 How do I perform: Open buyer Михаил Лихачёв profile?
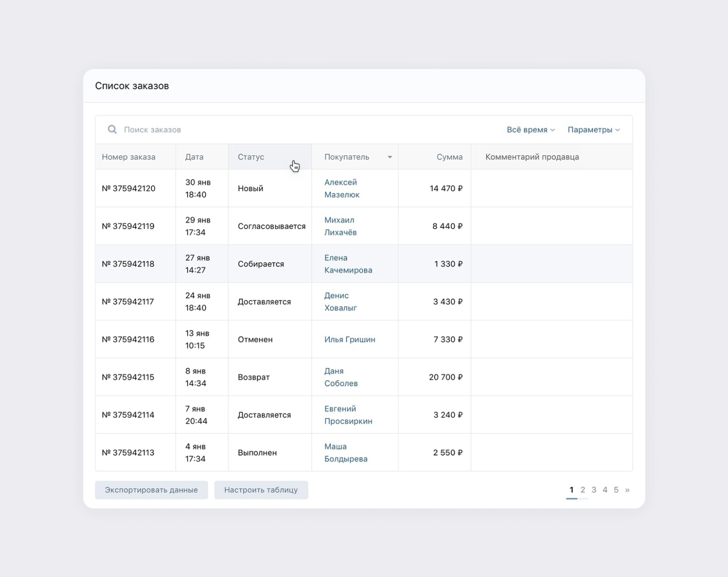tap(340, 226)
